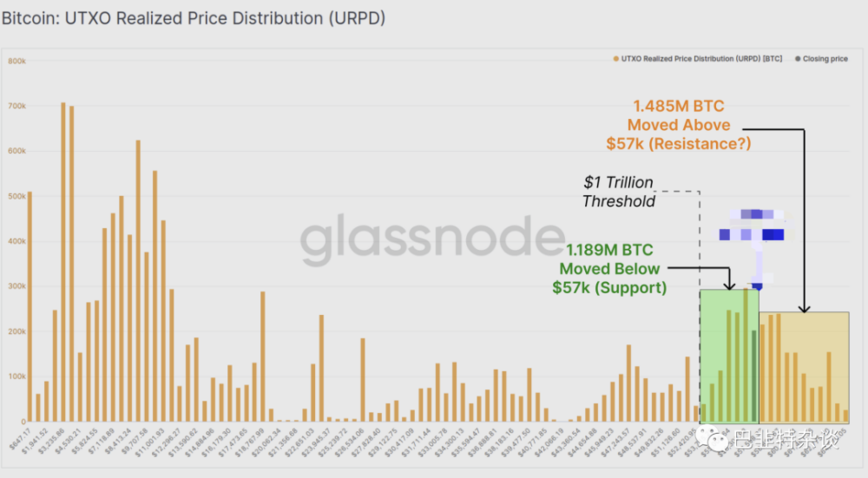
Task: Click the chart title Bitcoin: UTXO Realized Price Distribution
Action: click(194, 17)
